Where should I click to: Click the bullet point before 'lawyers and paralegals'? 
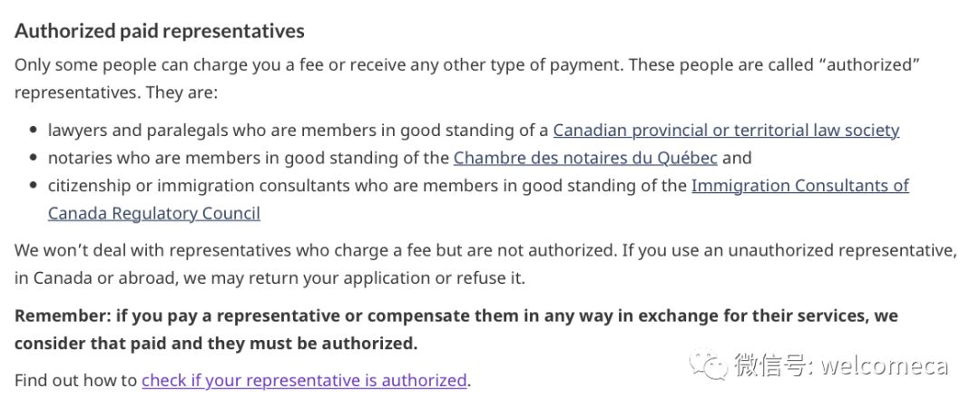pyautogui.click(x=34, y=131)
